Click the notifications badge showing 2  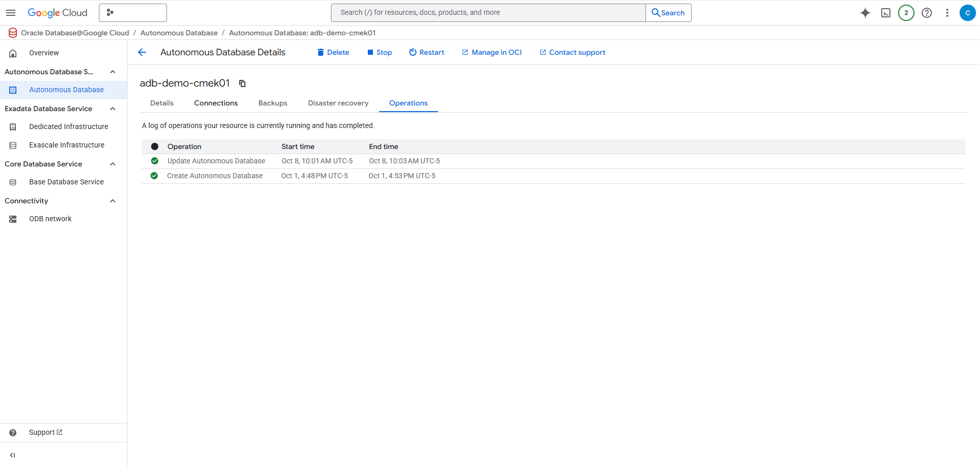(906, 13)
